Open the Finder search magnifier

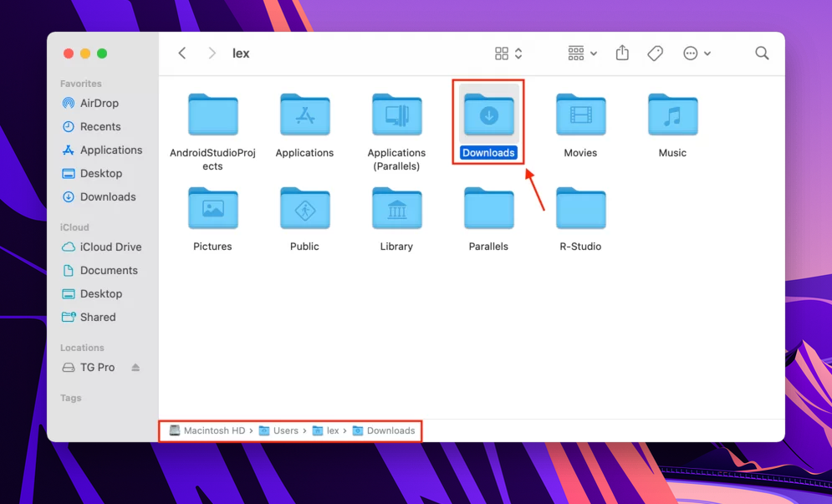point(762,53)
